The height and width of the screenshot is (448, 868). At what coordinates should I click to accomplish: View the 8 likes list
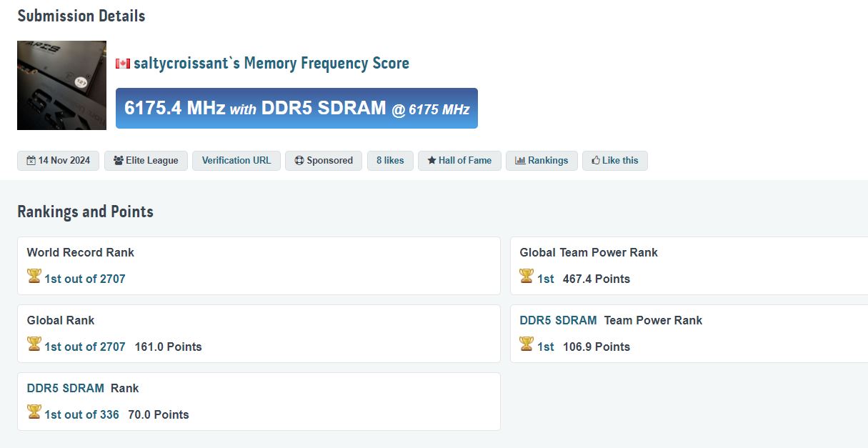tap(390, 161)
